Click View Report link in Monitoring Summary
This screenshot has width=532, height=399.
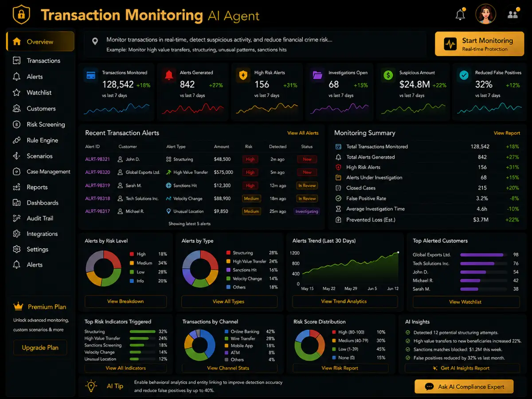click(x=507, y=133)
